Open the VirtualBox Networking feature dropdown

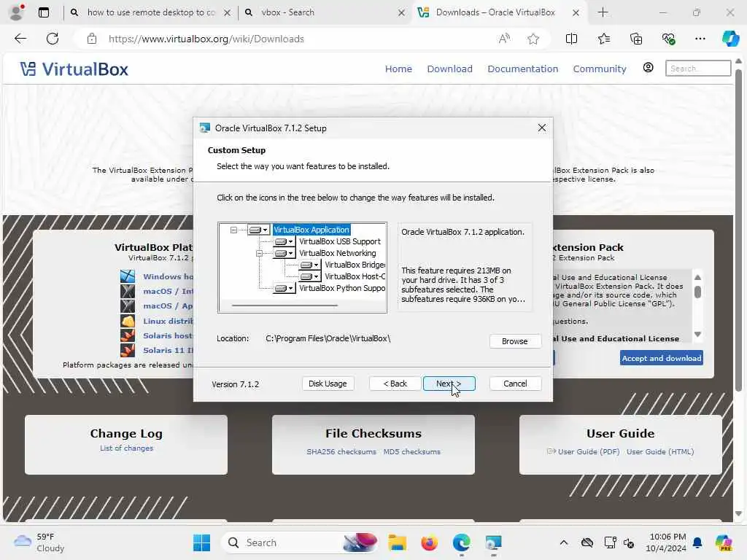click(x=285, y=253)
